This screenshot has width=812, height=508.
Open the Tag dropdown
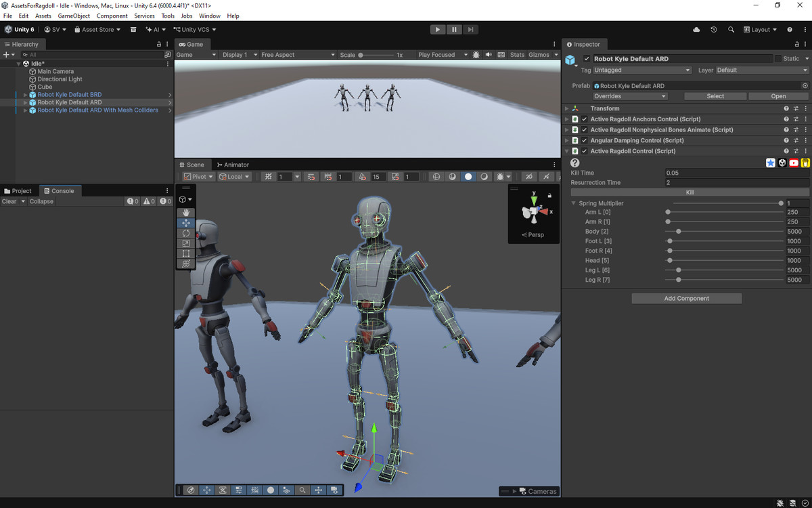coord(641,70)
